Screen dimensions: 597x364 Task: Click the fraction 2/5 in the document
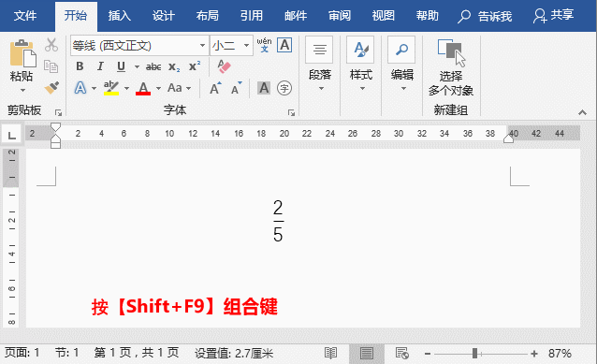(x=278, y=221)
